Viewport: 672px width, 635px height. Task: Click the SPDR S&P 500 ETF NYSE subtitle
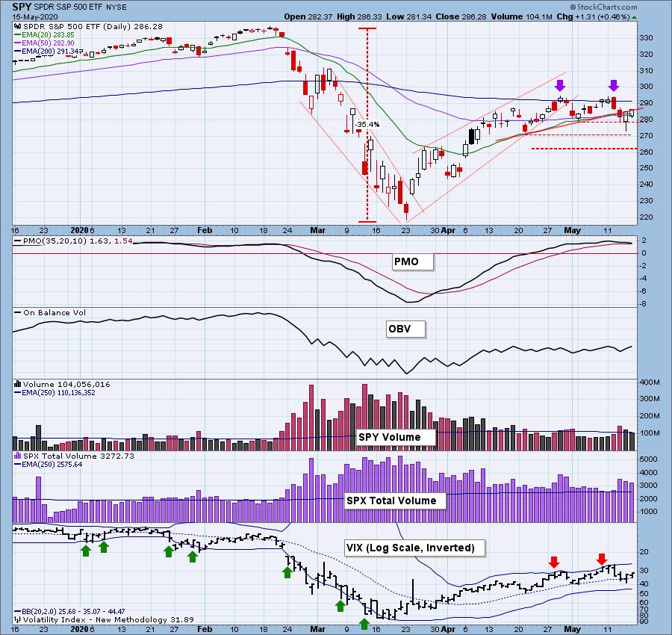pyautogui.click(x=78, y=7)
